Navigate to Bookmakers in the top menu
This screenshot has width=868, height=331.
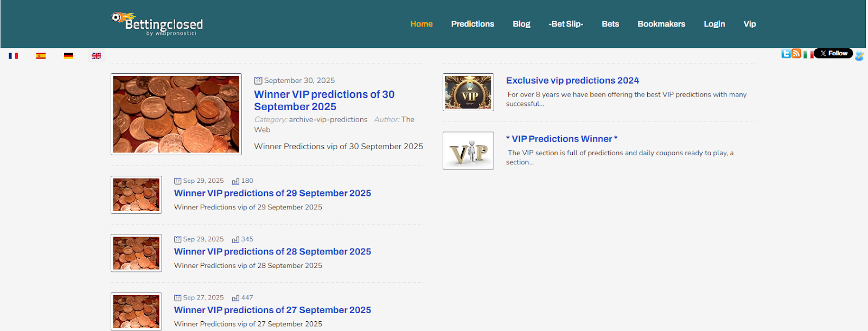point(661,24)
